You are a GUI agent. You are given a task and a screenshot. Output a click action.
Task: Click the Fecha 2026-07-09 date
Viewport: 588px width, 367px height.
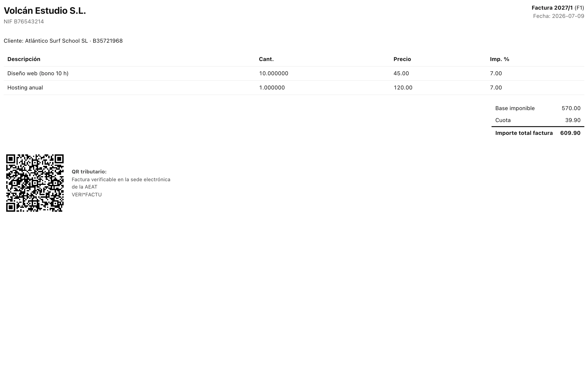[x=559, y=16]
